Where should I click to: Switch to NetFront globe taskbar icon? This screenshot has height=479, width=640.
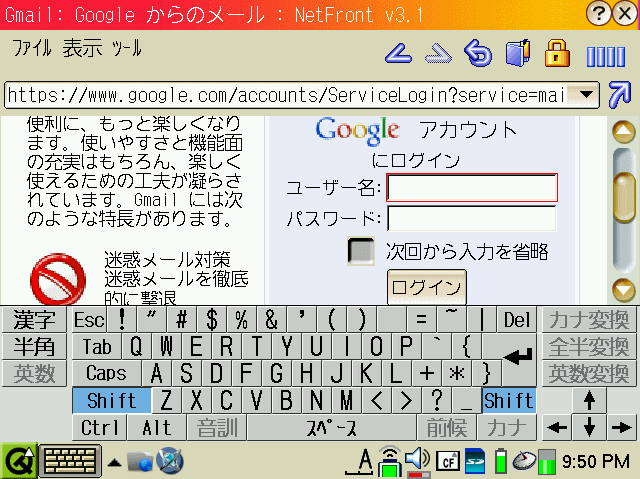pos(170,461)
